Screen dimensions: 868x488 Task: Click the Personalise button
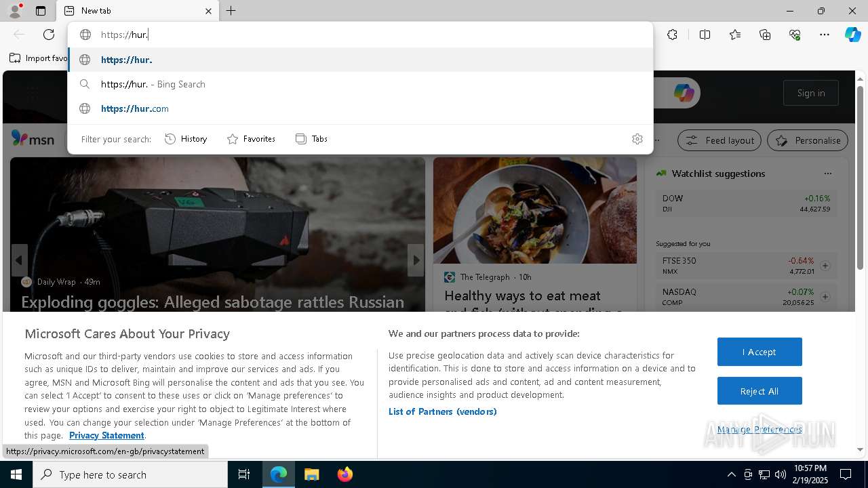point(808,140)
